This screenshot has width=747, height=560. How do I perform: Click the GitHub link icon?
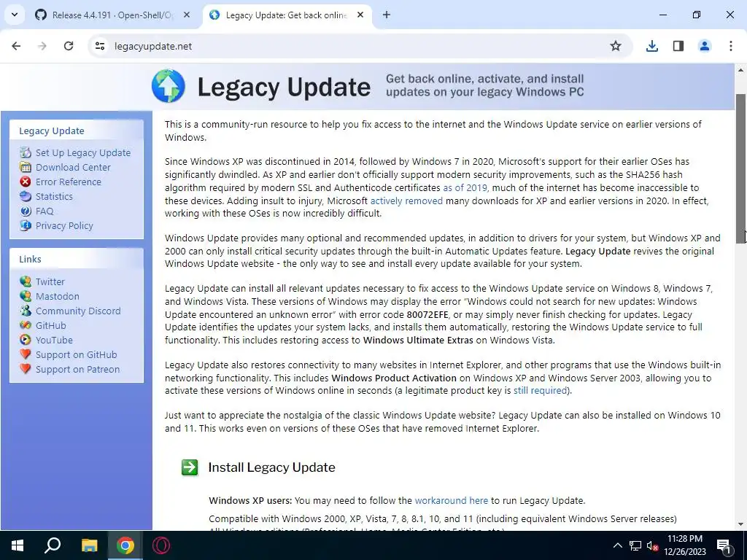click(x=26, y=325)
